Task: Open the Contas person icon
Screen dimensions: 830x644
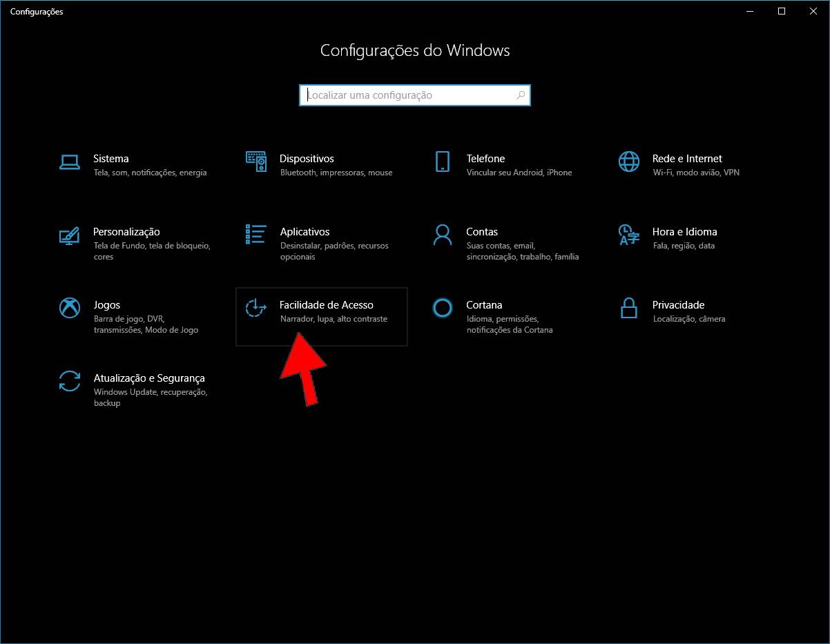Action: (443, 235)
